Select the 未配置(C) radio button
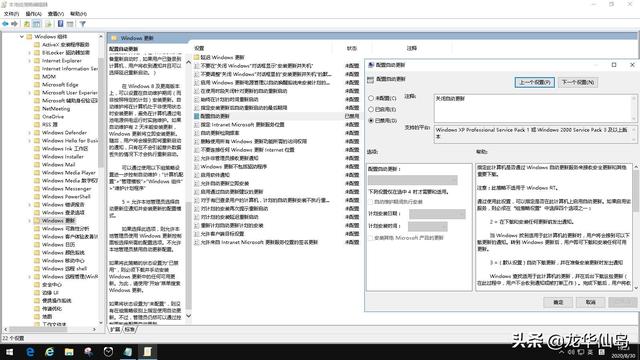 (x=371, y=98)
